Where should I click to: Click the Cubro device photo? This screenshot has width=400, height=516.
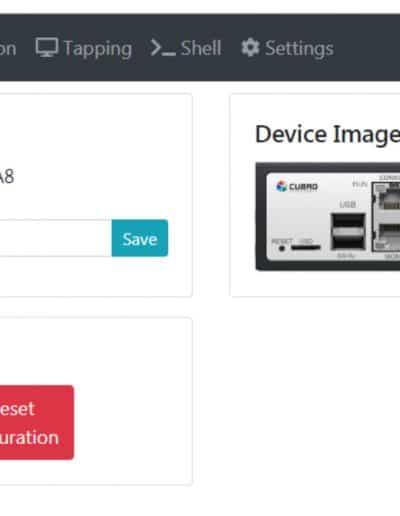pos(328,217)
